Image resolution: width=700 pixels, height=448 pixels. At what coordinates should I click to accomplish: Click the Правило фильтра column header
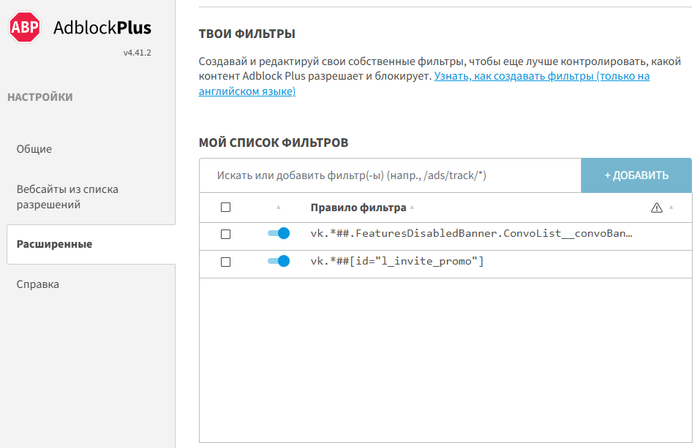tap(358, 207)
